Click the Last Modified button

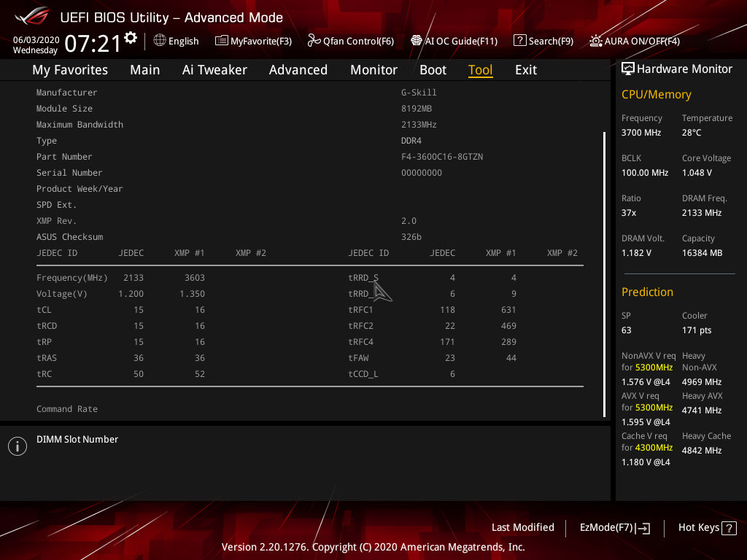pyautogui.click(x=522, y=527)
